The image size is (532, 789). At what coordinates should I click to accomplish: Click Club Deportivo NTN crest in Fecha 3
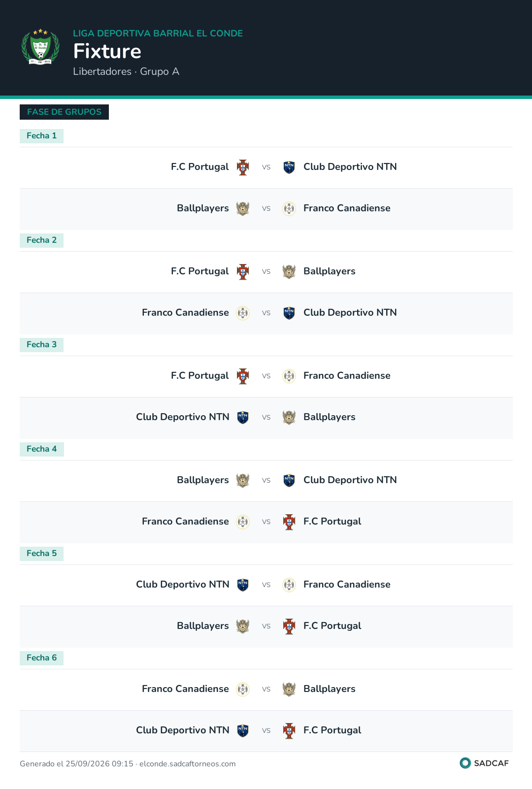point(243,418)
